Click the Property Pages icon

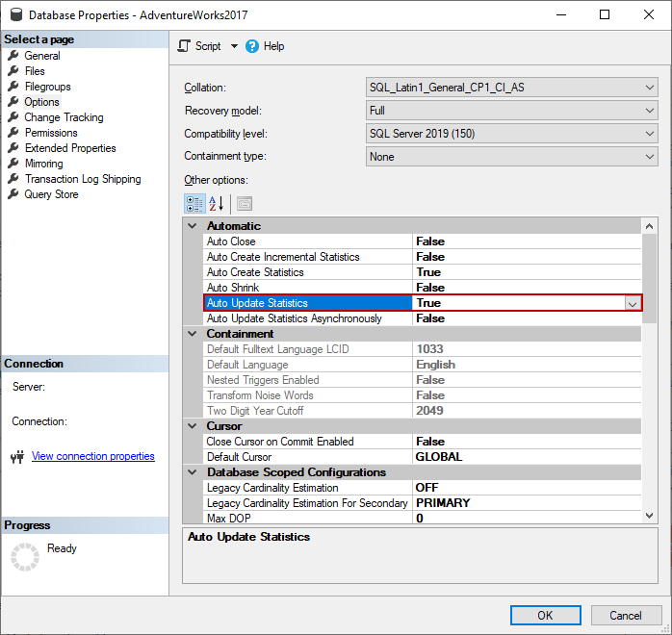click(245, 203)
